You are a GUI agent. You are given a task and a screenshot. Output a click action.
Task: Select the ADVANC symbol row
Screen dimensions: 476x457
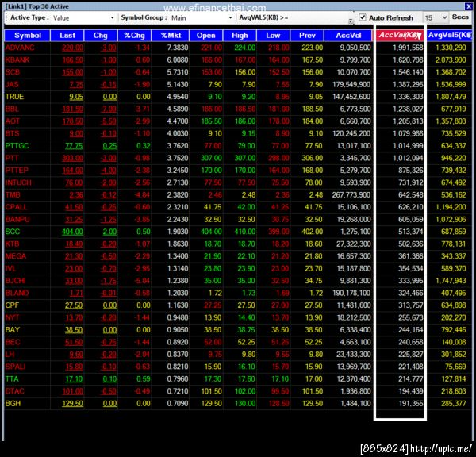point(238,48)
